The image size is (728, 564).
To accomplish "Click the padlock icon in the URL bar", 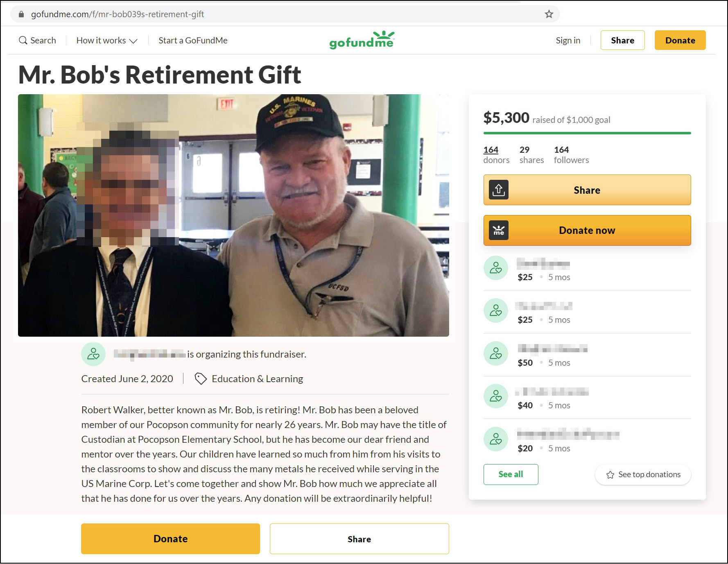I will [x=21, y=14].
